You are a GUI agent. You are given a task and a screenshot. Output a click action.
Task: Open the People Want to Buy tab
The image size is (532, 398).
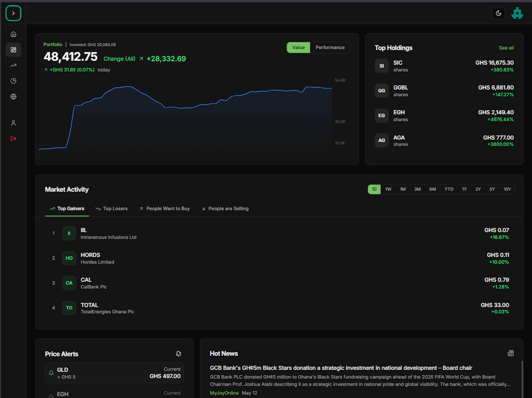[x=164, y=209]
